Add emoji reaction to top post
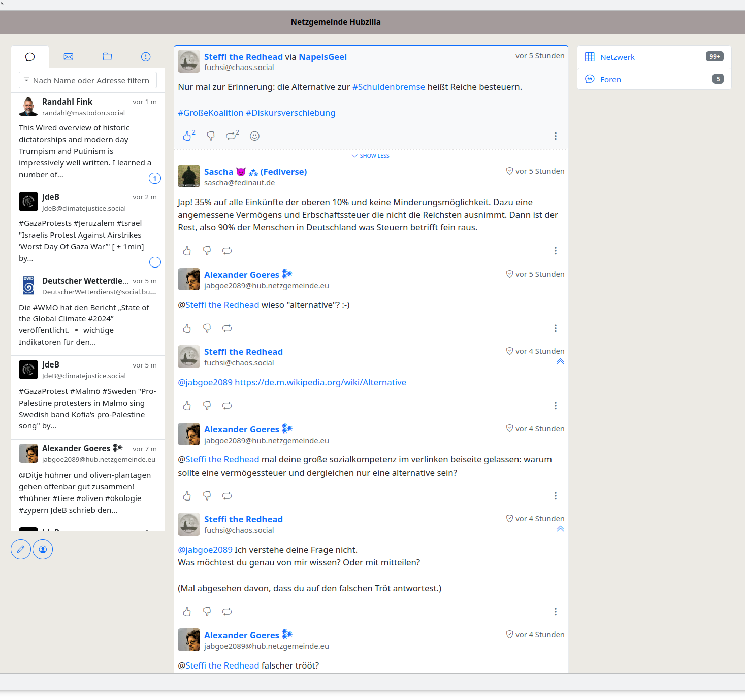Image resolution: width=745 pixels, height=700 pixels. 255,136
